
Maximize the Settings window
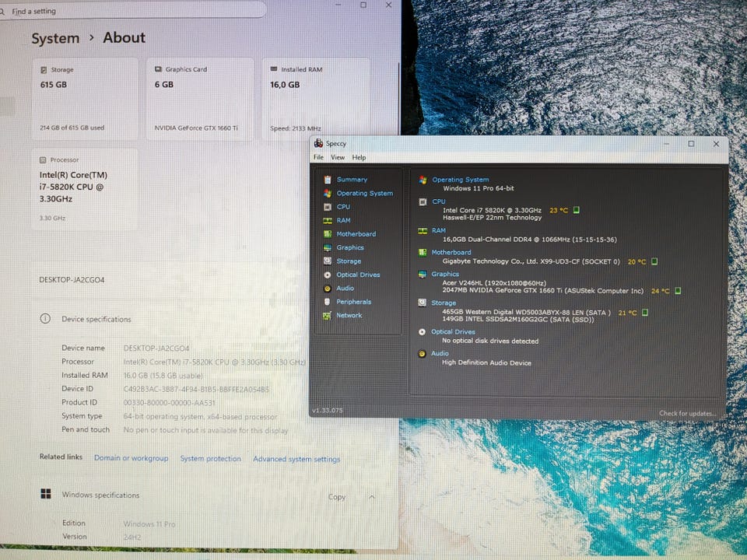(363, 5)
